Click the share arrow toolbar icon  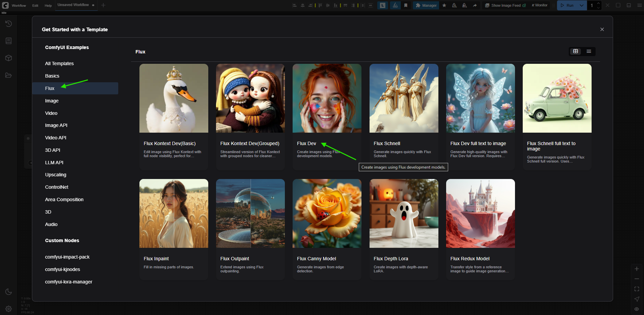pyautogui.click(x=475, y=5)
